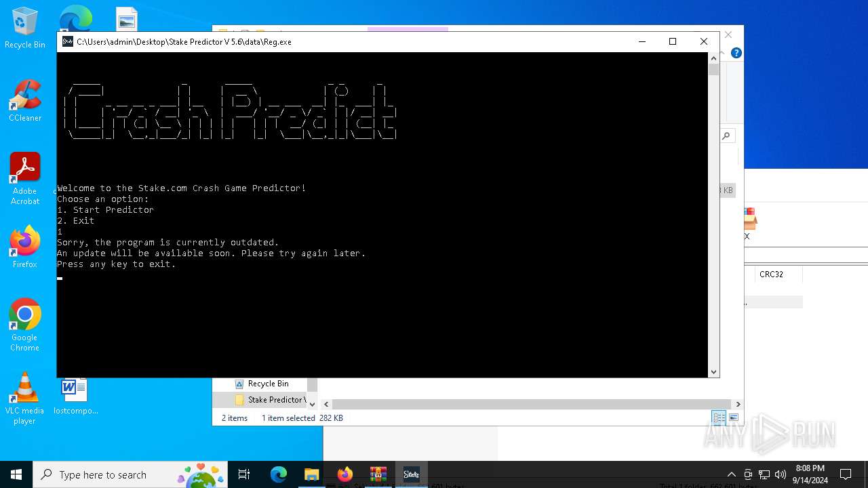Select the lostcompo Word document on desktop
The width and height of the screenshot is (868, 488).
[75, 396]
